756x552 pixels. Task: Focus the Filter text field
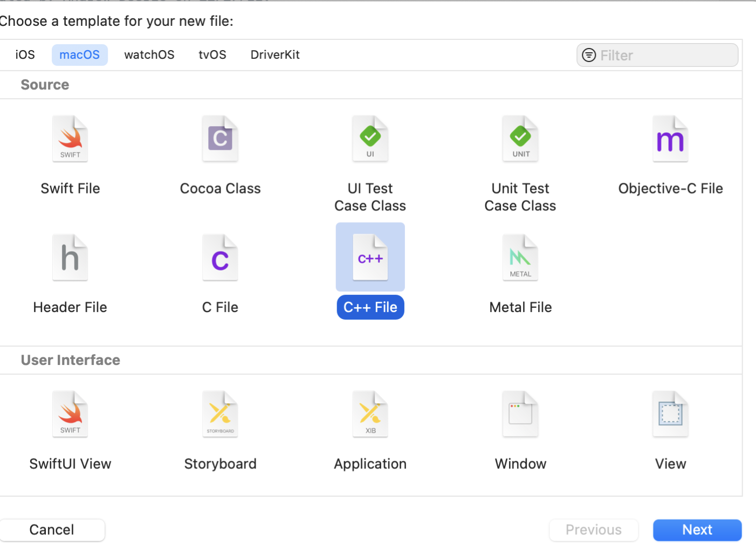[x=657, y=55]
